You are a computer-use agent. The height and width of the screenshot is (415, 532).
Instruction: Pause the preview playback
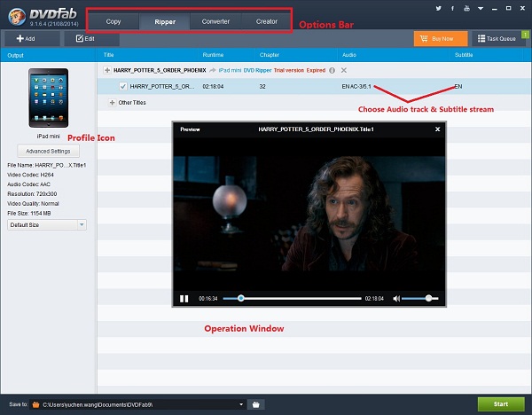point(184,299)
